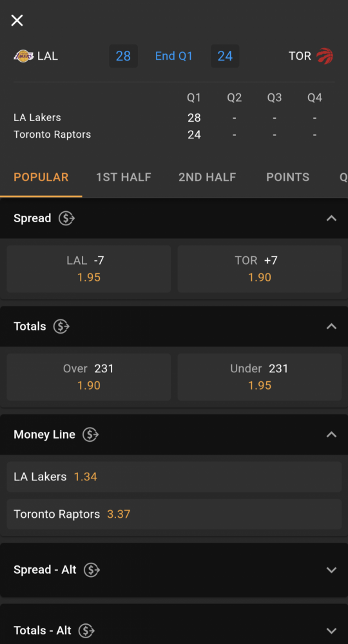The image size is (348, 644).
Task: Tap cash-out icon next to Spread
Action: [66, 218]
